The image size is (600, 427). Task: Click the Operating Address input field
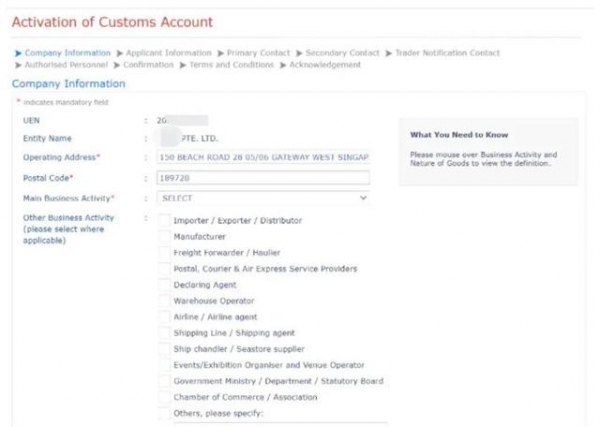click(264, 158)
